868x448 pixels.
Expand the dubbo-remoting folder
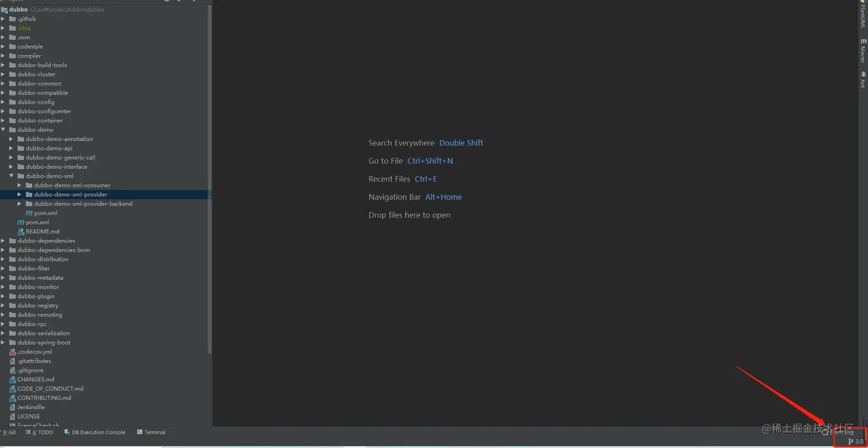[x=3, y=315]
